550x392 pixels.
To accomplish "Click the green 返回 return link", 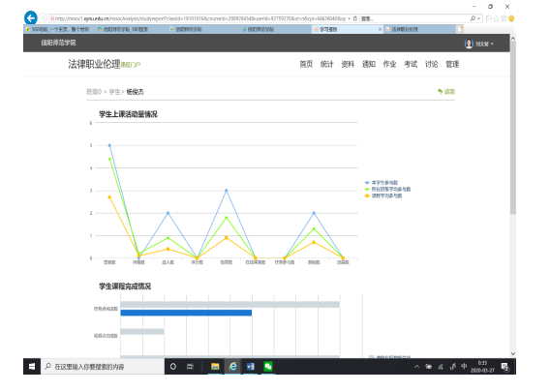I will (x=446, y=92).
